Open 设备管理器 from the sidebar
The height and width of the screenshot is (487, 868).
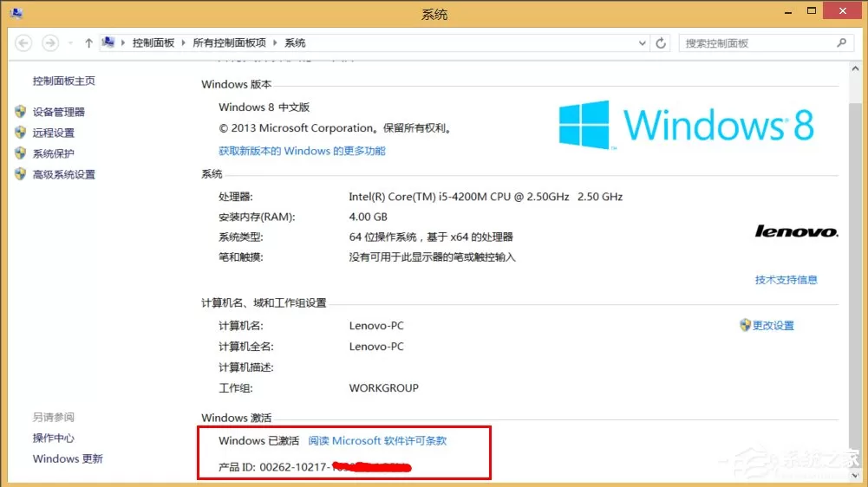coord(59,112)
